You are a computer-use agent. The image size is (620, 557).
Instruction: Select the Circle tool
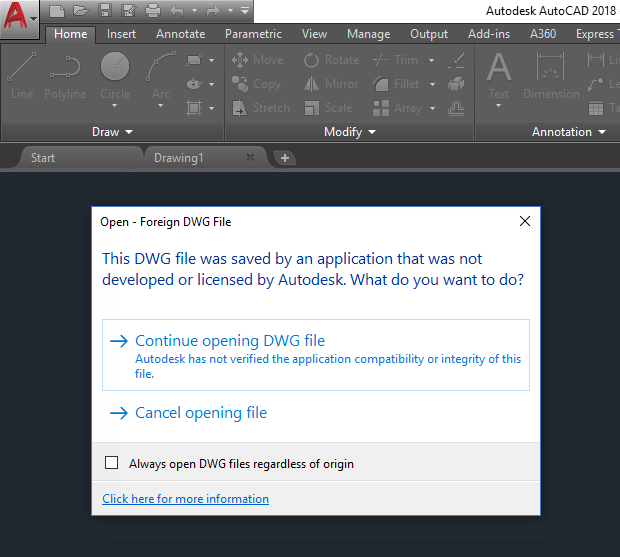[115, 76]
